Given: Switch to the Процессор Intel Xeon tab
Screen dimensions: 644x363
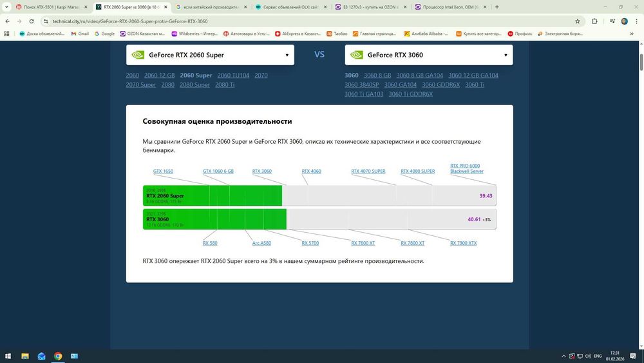Looking at the screenshot, I should coord(451,7).
